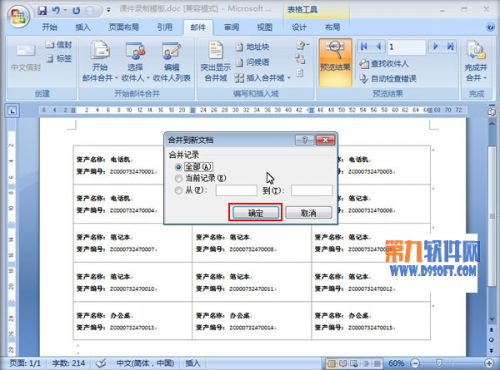Go to previous record
The height and width of the screenshot is (370, 500).
click(378, 46)
